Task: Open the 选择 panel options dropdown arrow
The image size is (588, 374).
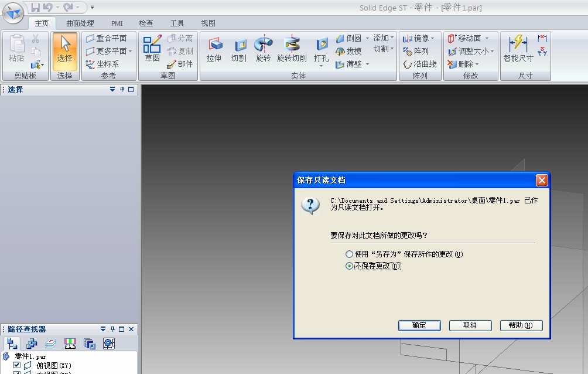Action: 112,89
